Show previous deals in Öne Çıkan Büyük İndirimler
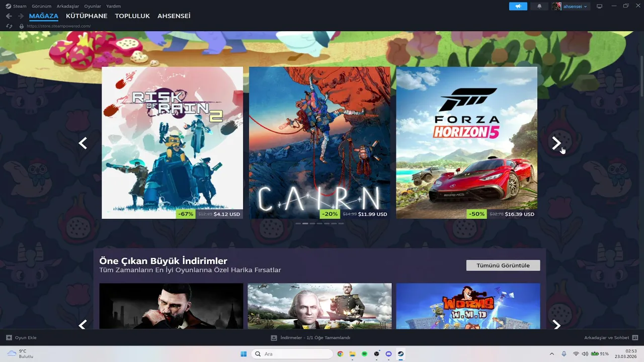 pyautogui.click(x=83, y=325)
